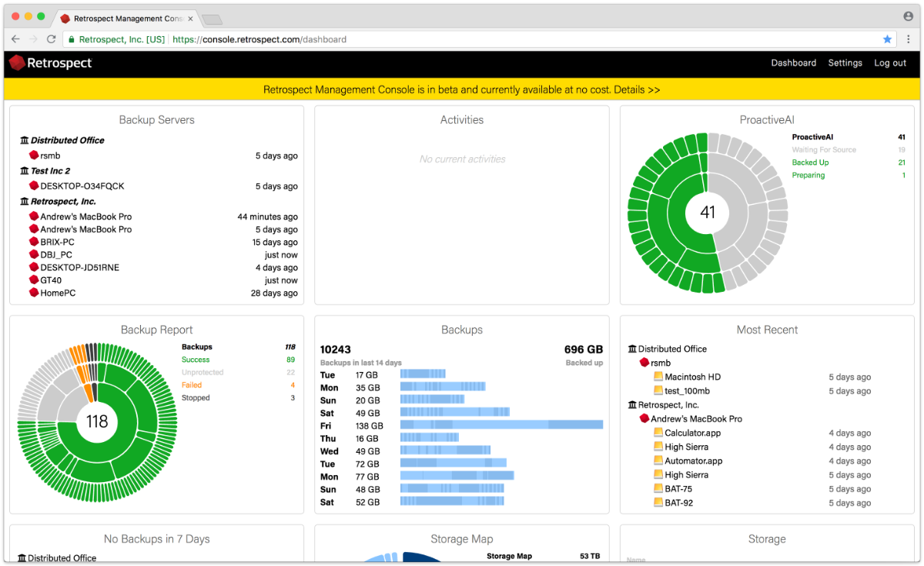This screenshot has height=566, width=924.
Task: Click the Retrospect logo in header
Action: pyautogui.click(x=51, y=63)
